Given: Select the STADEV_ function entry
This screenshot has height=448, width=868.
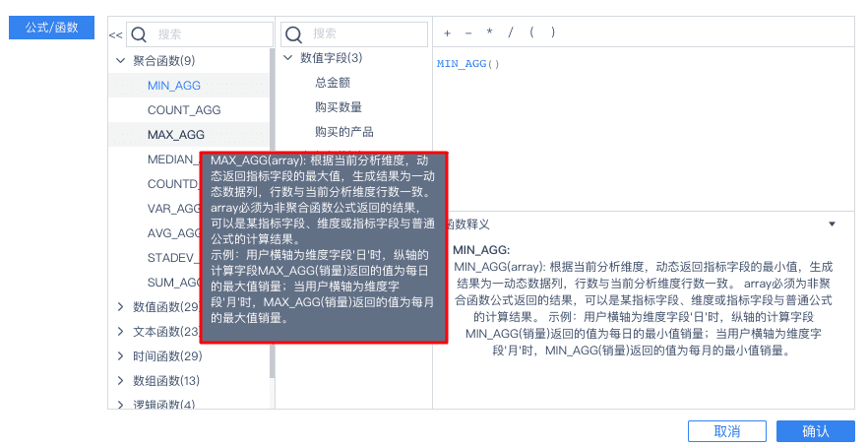Looking at the screenshot, I should (x=171, y=258).
